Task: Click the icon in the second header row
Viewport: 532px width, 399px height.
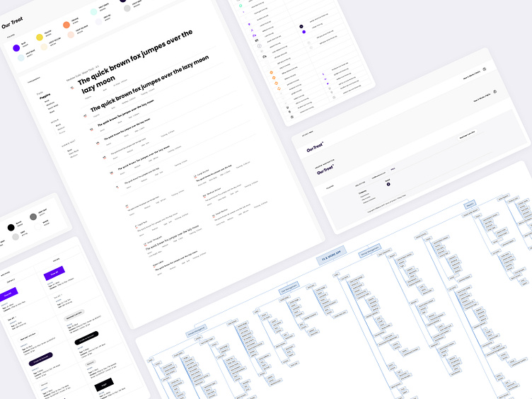Action: [x=495, y=91]
